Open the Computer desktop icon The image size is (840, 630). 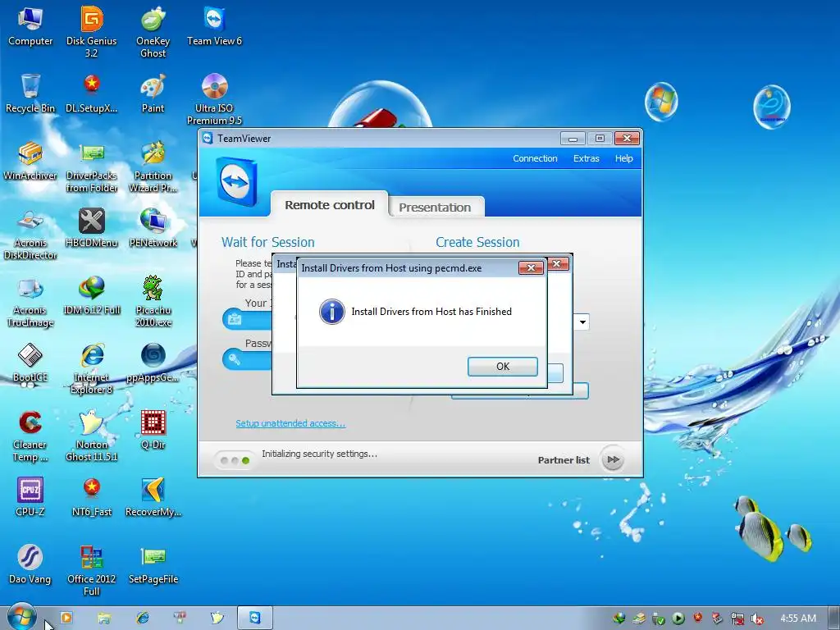click(30, 25)
